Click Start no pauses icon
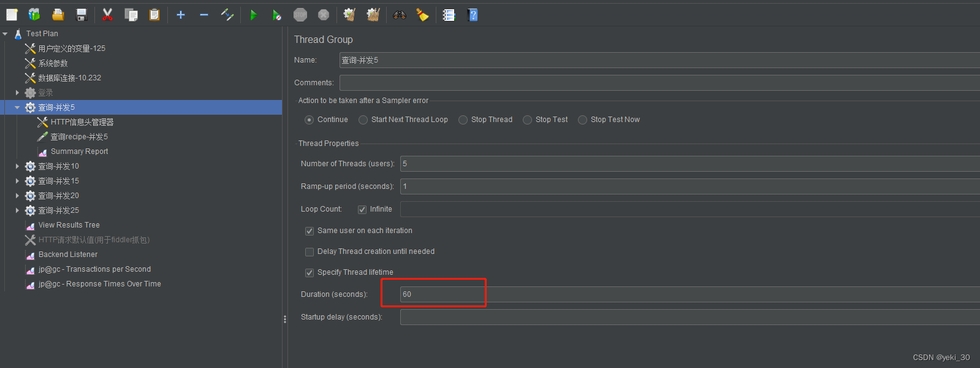This screenshot has width=980, height=368. point(277,15)
